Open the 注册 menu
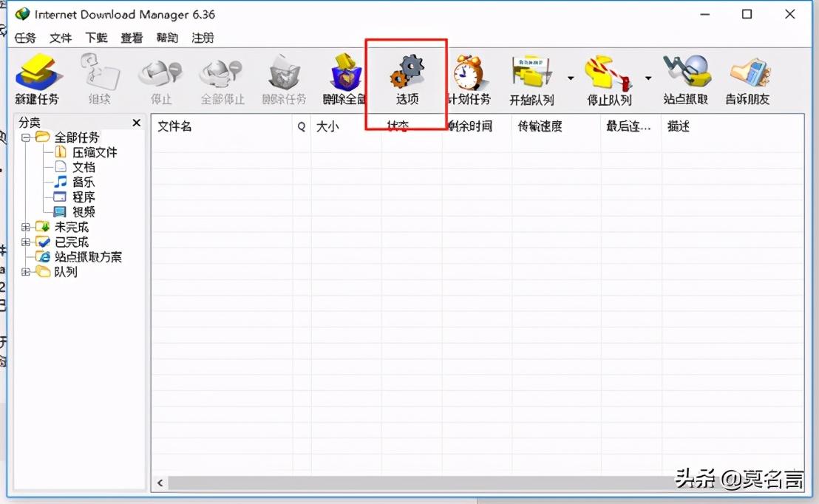This screenshot has height=504, width=819. 203,38
